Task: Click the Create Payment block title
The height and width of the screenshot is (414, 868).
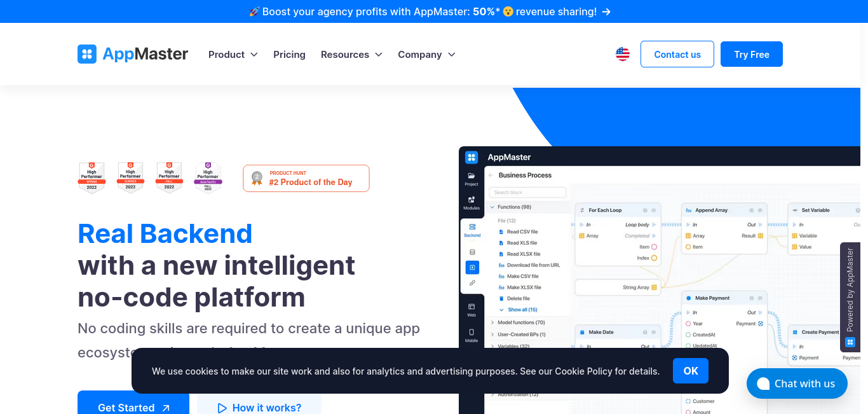Action: tap(820, 332)
